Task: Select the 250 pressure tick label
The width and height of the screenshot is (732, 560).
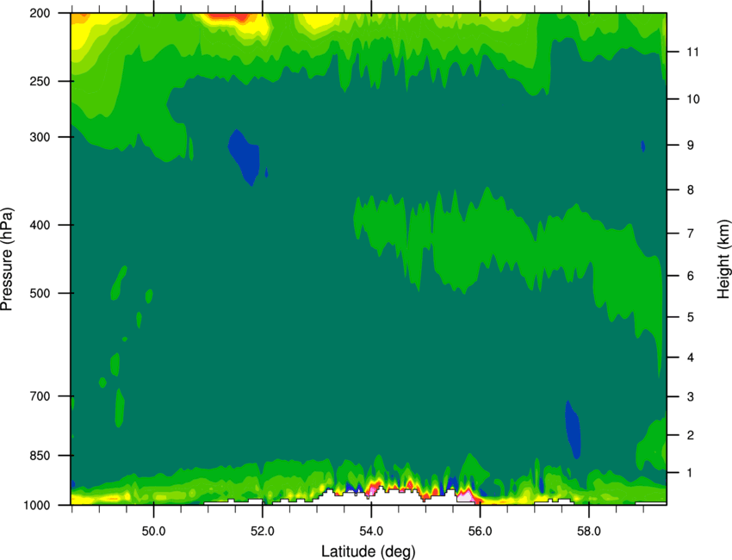Action: (x=40, y=81)
